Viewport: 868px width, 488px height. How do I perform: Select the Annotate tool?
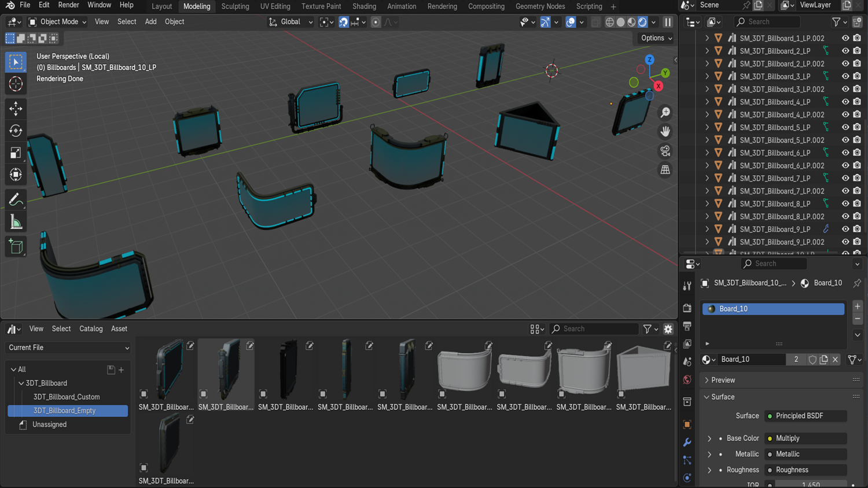coord(16,199)
